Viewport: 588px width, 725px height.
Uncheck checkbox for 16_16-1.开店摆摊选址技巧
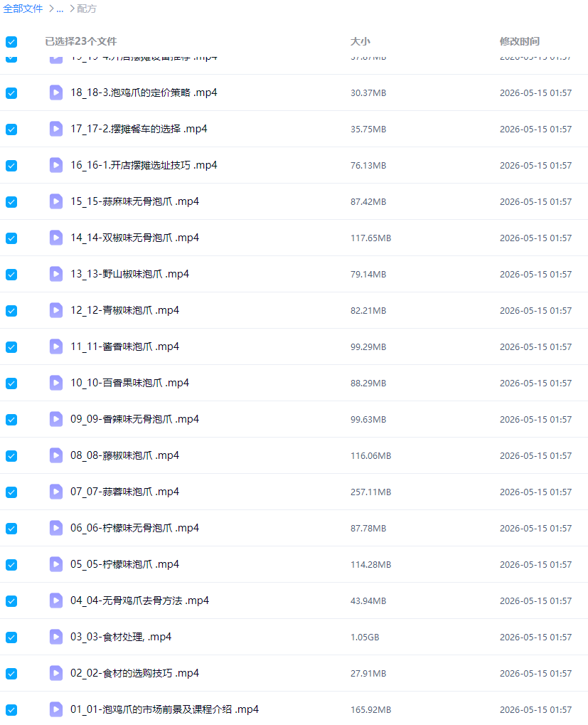click(11, 166)
